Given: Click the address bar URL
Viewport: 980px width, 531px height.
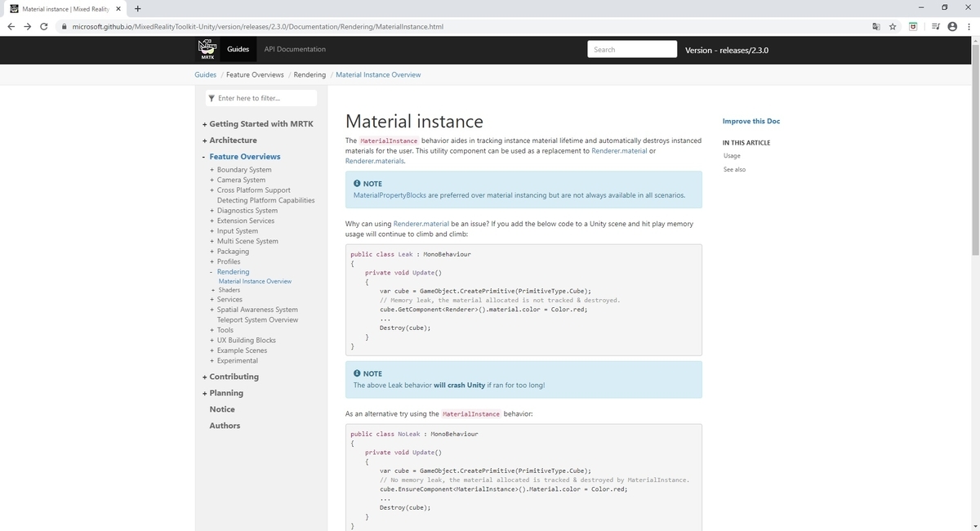Looking at the screenshot, I should coord(257,26).
